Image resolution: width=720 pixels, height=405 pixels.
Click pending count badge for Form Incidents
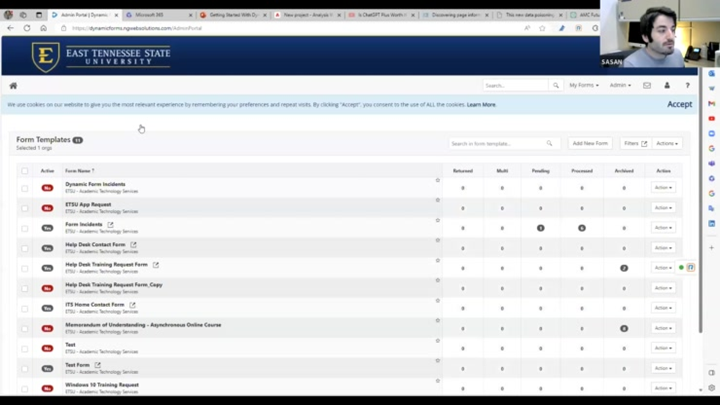coord(540,228)
